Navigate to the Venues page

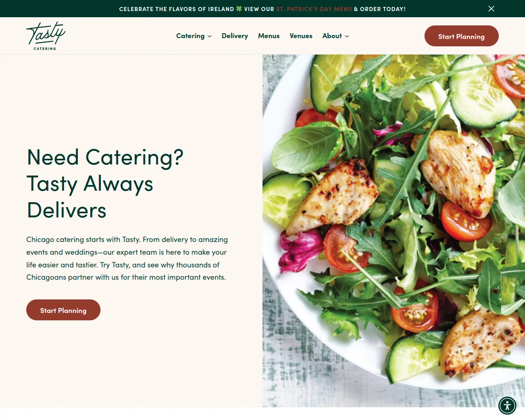(301, 36)
